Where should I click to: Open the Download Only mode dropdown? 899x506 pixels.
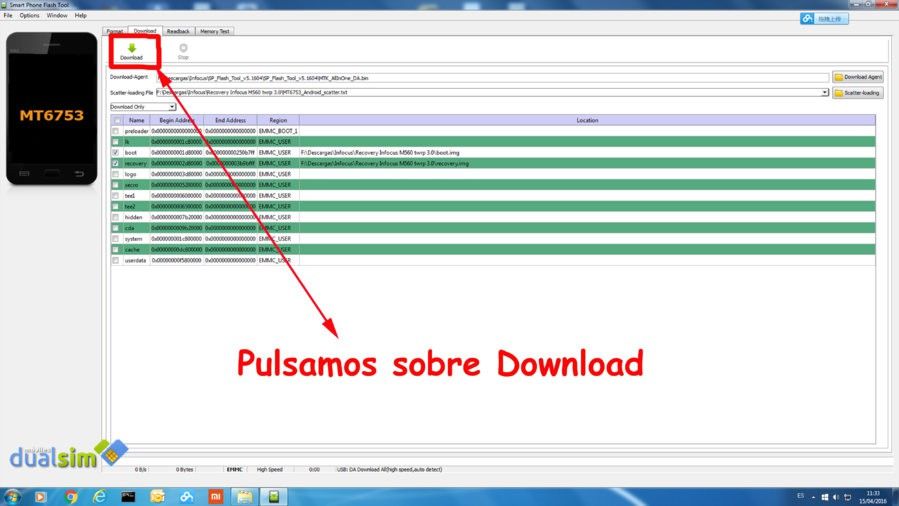(x=143, y=107)
